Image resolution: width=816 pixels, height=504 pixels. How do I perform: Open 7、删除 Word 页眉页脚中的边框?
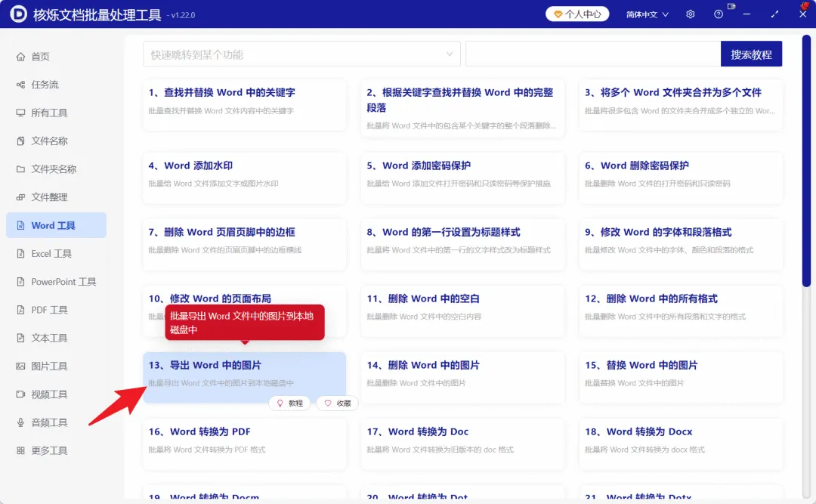tap(244, 245)
